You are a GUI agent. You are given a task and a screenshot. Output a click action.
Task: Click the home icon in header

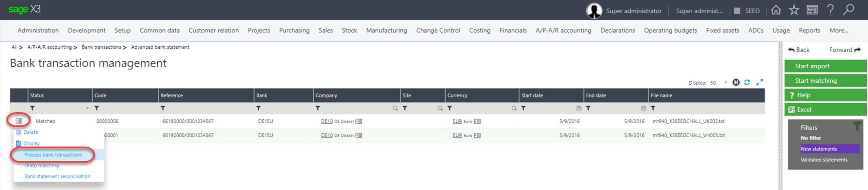click(x=776, y=10)
